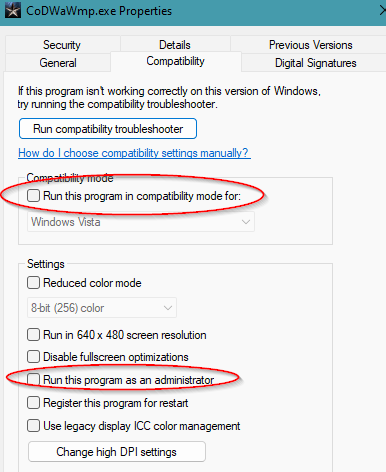Open link about choosing compatibility settings manually
This screenshot has width=386, height=472.
pos(134,153)
